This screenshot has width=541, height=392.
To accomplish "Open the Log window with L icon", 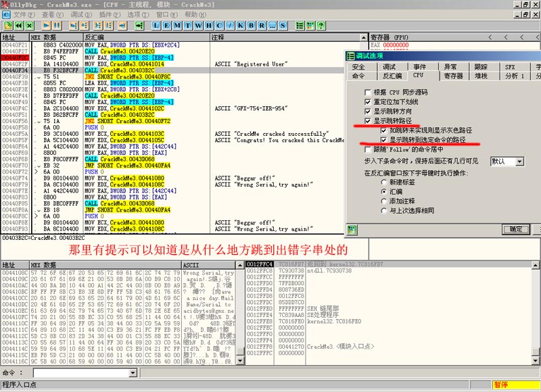I will click(156, 26).
